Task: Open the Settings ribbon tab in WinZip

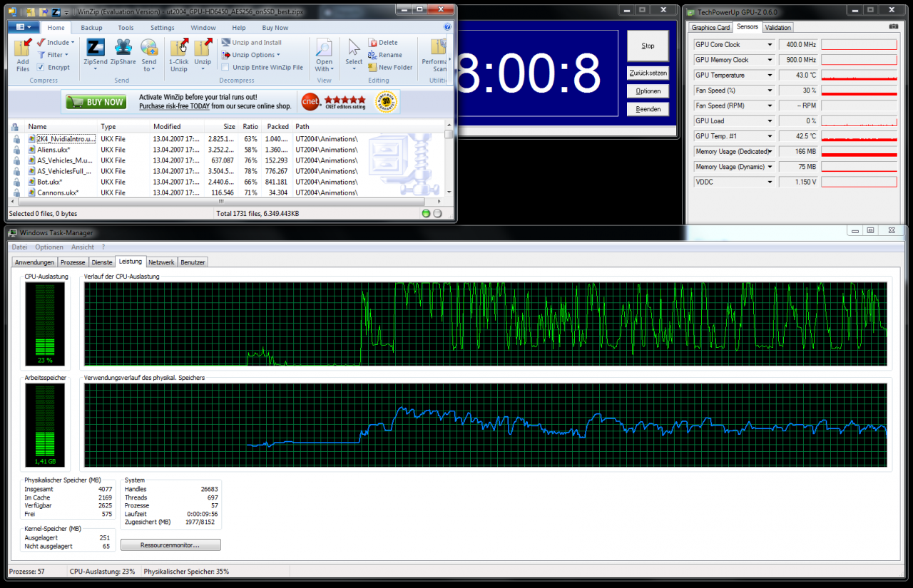Action: click(x=162, y=28)
